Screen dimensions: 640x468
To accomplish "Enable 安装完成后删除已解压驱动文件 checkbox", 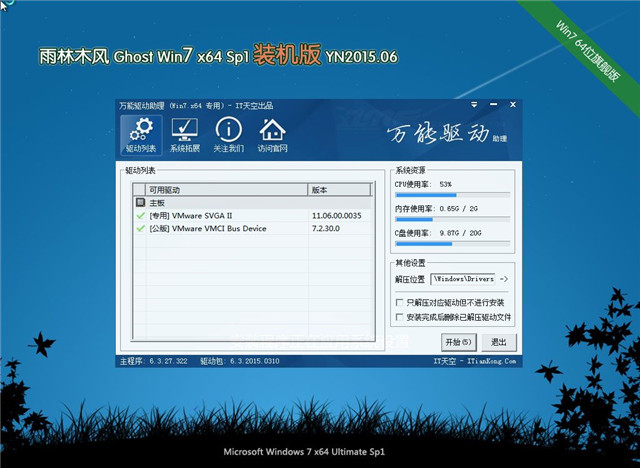I will click(400, 317).
